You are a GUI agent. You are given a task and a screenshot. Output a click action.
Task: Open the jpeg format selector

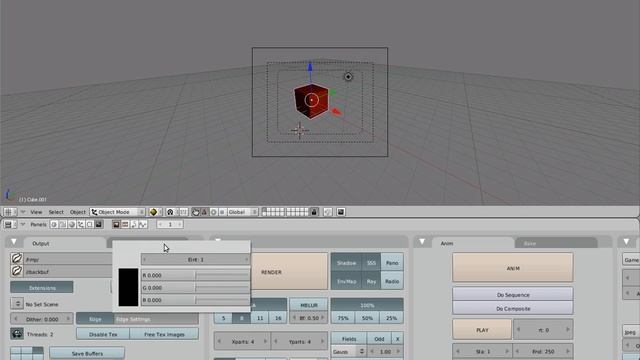click(631, 332)
